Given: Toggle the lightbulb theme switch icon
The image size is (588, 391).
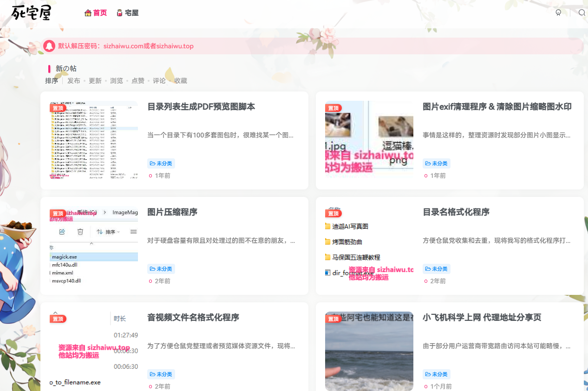Looking at the screenshot, I should [558, 13].
